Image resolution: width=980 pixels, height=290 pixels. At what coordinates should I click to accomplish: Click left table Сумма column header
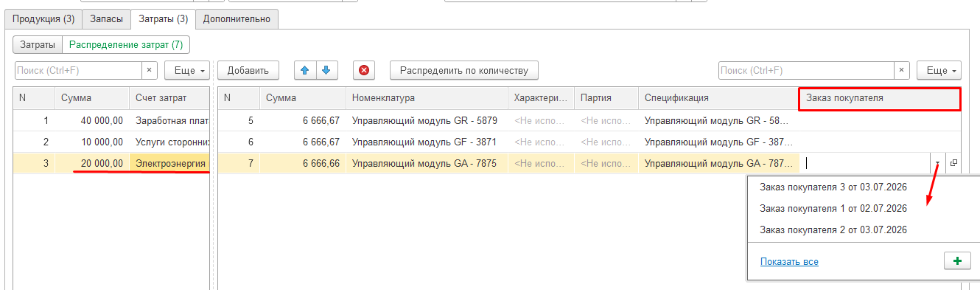click(x=91, y=98)
